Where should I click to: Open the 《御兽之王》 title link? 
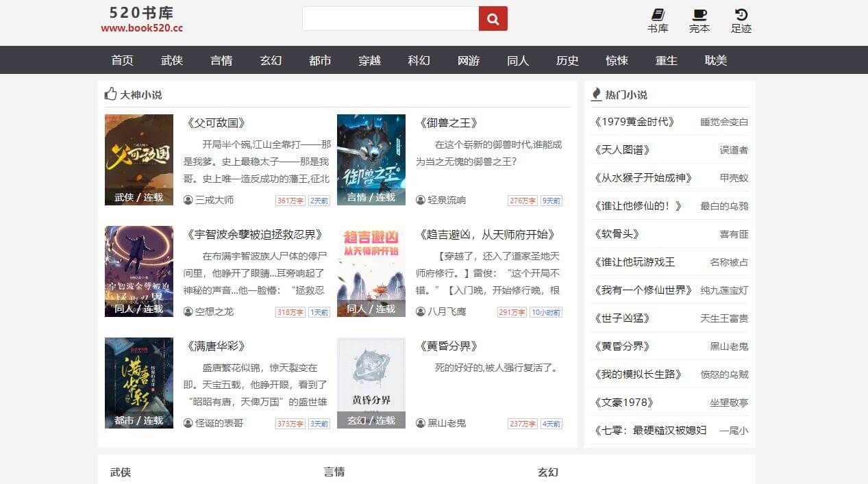pyautogui.click(x=448, y=123)
